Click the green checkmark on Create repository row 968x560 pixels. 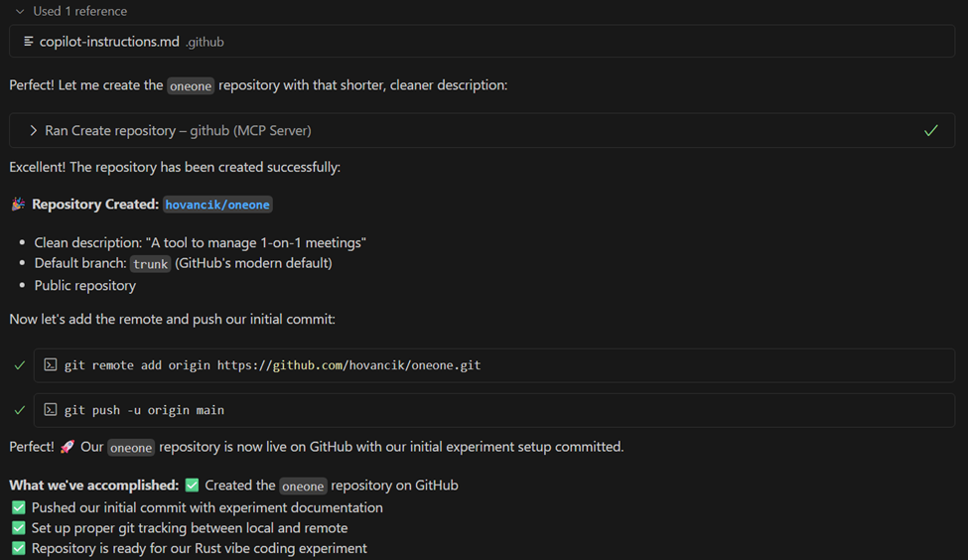[930, 131]
